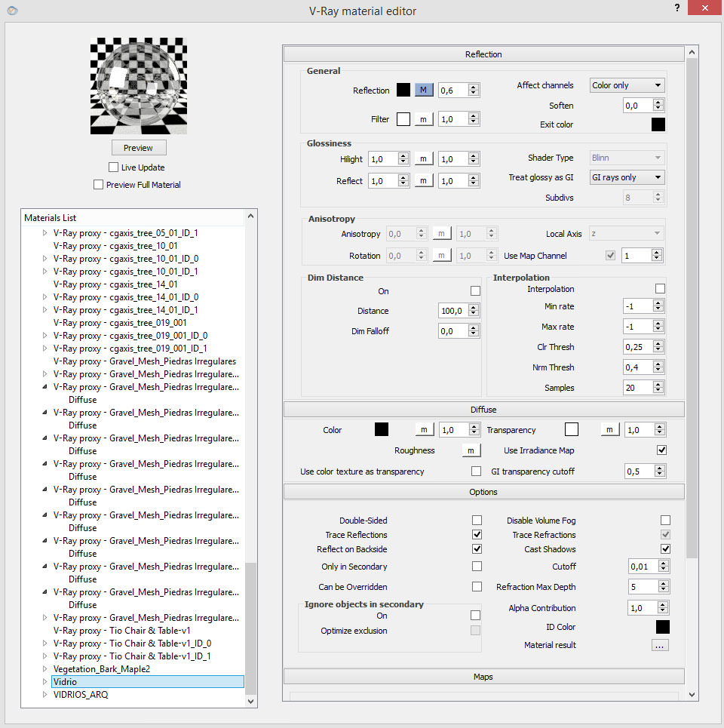Open the Treat glossy as GI dropdown

point(626,177)
